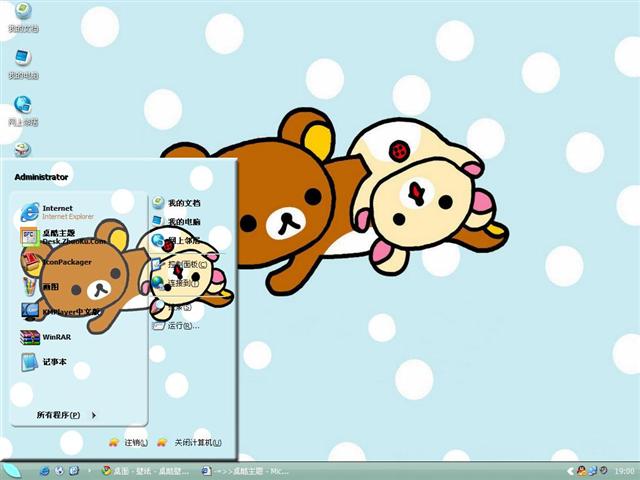Screen dimensions: 640x480
Task: Click 注销(L) log off button
Action: [129, 442]
